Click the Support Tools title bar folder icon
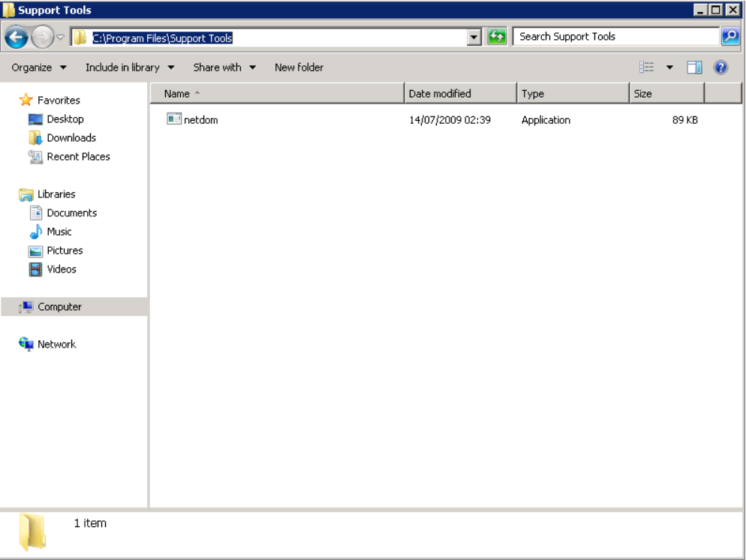This screenshot has width=746, height=560. [x=8, y=10]
